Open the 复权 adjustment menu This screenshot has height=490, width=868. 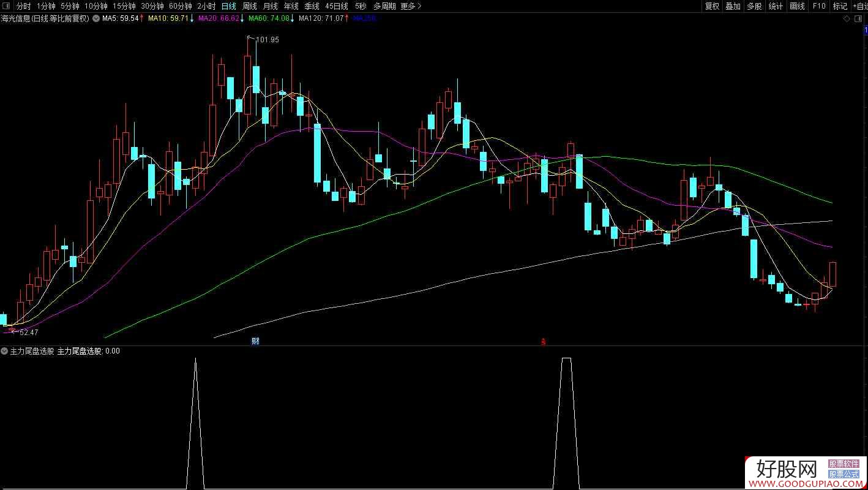click(x=712, y=6)
